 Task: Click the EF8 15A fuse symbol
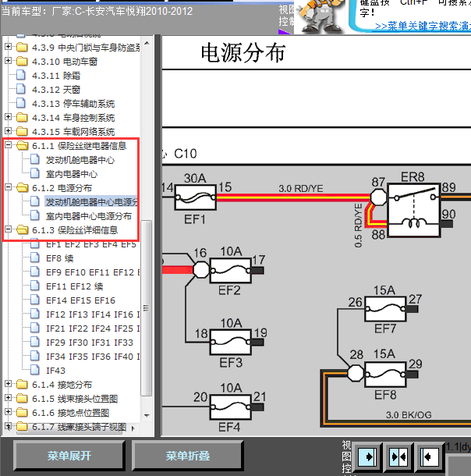pyautogui.click(x=385, y=375)
